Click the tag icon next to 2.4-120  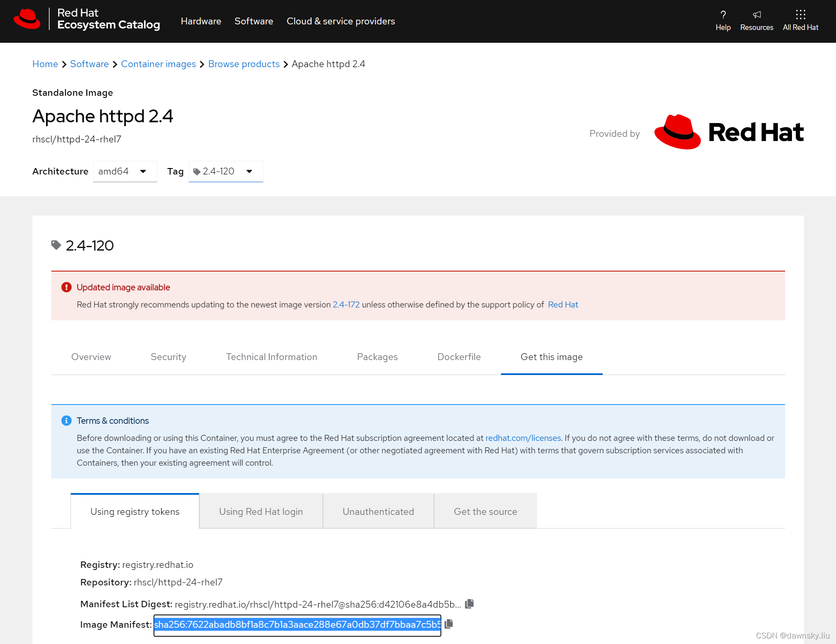pyautogui.click(x=57, y=245)
